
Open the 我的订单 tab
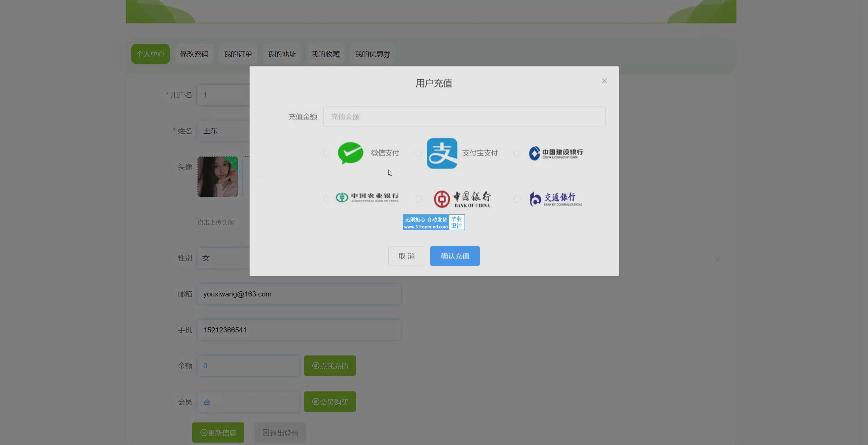coord(238,54)
